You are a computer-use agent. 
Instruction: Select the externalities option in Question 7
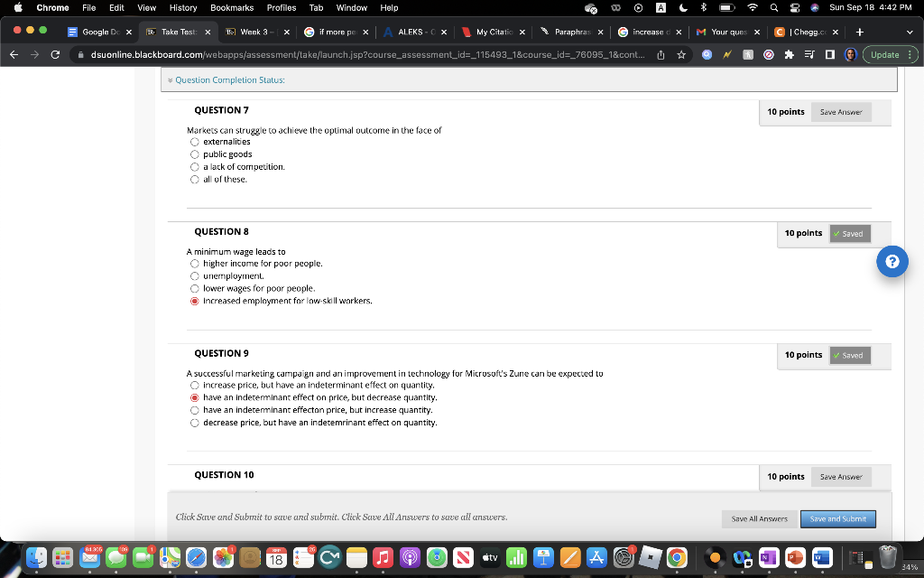[194, 142]
